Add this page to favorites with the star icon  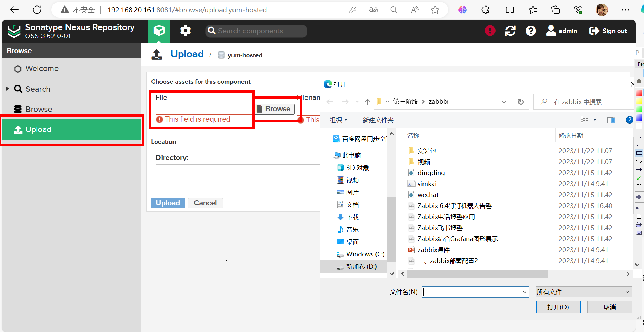tap(435, 10)
